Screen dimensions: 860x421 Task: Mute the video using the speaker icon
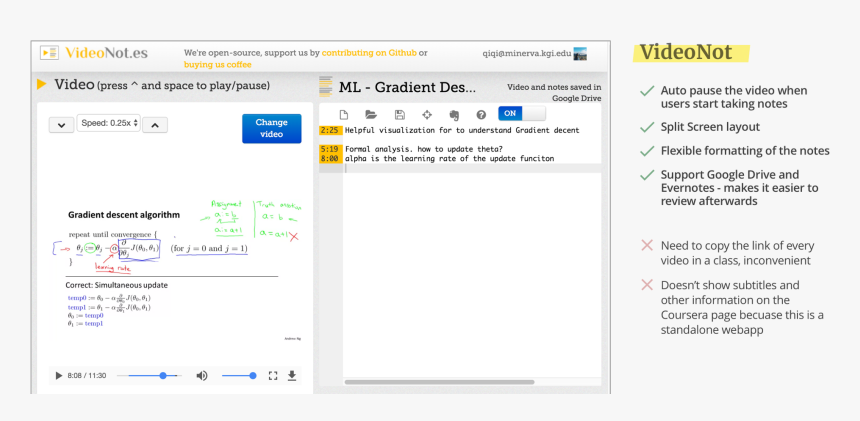point(202,376)
